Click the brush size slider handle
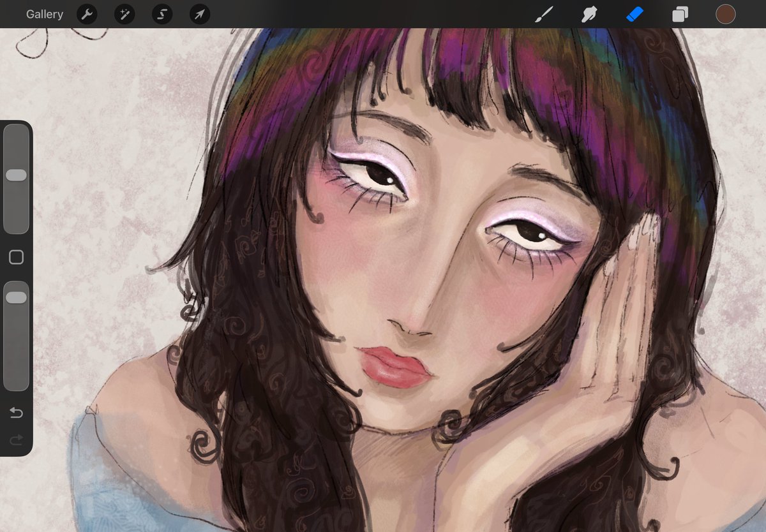766x532 pixels. click(x=16, y=175)
